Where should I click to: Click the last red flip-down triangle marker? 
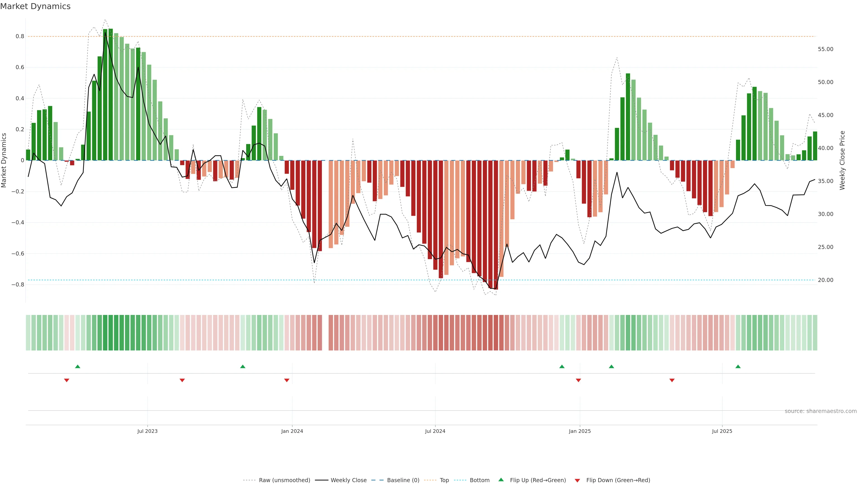tap(672, 380)
